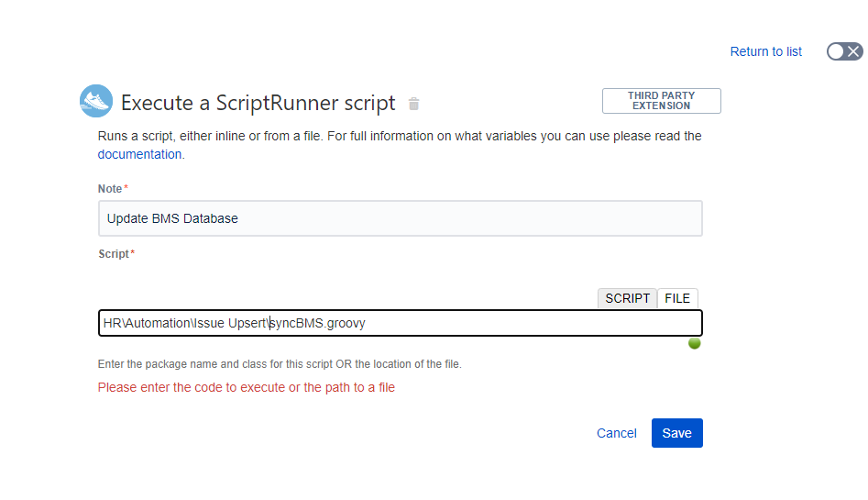Click Cancel to discard changes
Image resolution: width=868 pixels, height=500 pixels.
[616, 433]
